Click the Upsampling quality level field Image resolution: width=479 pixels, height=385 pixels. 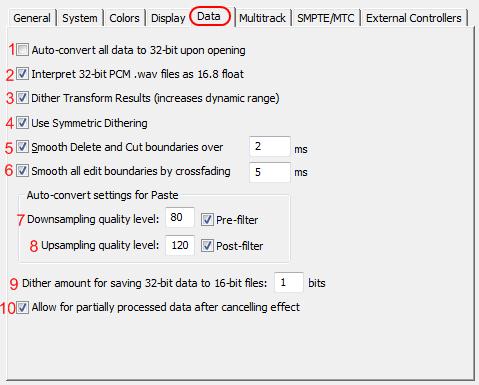tap(180, 245)
